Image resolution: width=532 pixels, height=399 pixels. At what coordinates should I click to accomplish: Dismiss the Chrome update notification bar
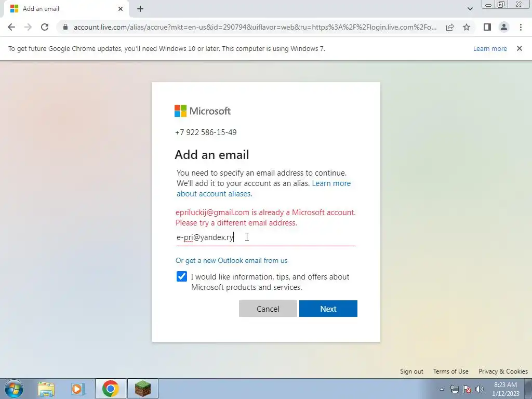pos(520,48)
